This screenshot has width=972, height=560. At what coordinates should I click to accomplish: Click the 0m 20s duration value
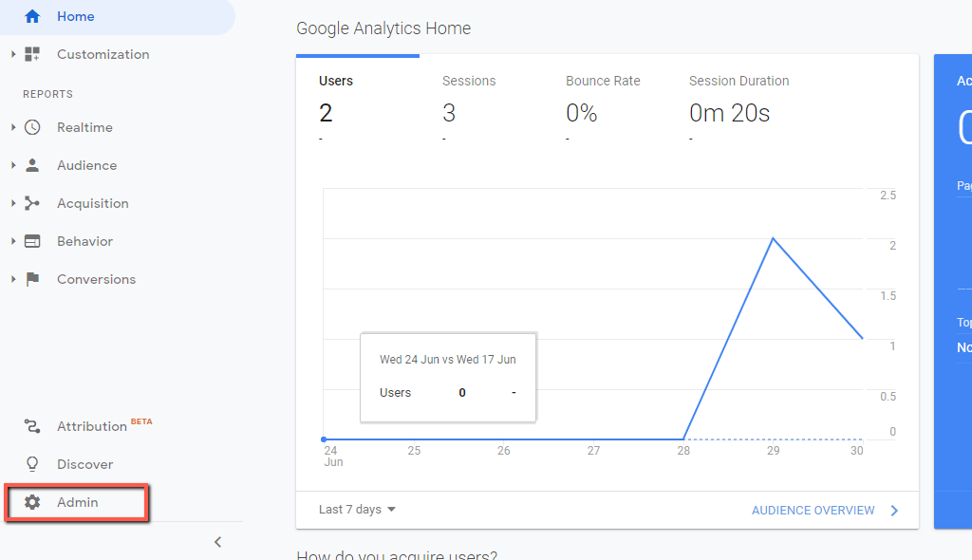(730, 113)
